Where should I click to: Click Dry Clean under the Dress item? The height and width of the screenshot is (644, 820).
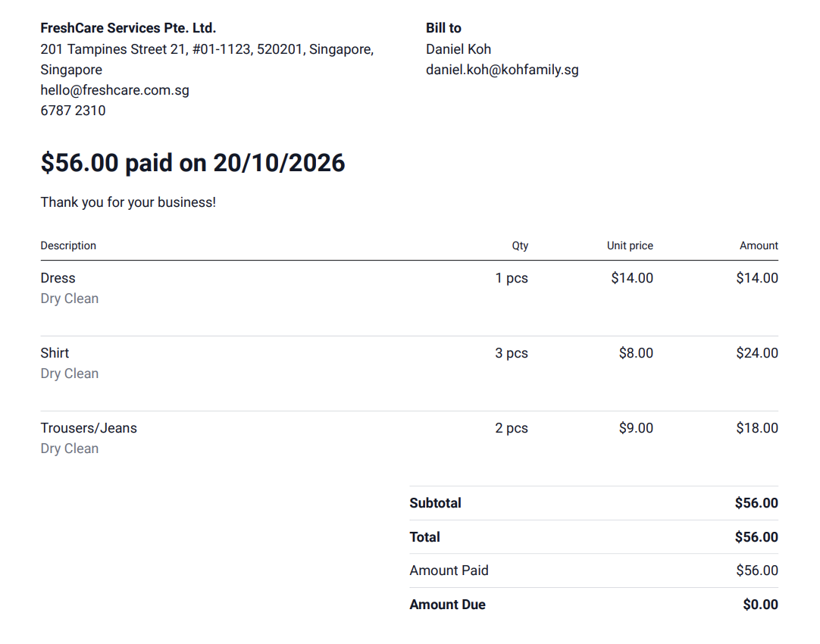pos(70,299)
